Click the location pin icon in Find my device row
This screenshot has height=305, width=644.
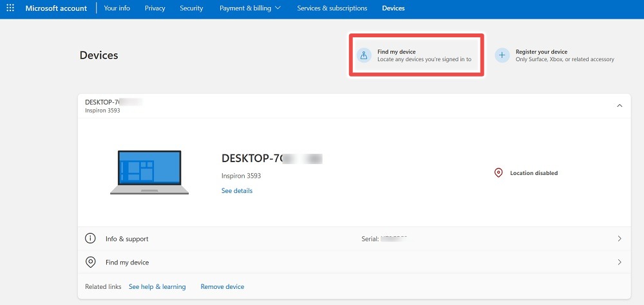pyautogui.click(x=90, y=262)
